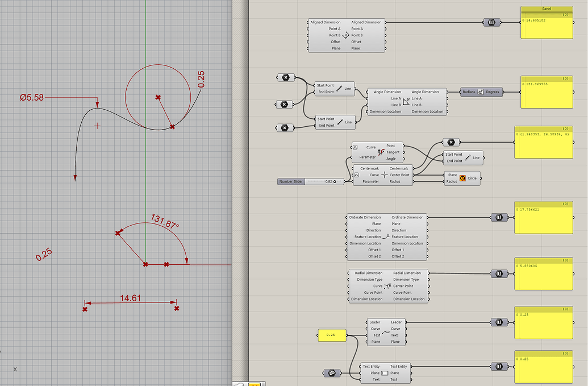The width and height of the screenshot is (588, 386).
Task: Click the Point hexagon wired to the coordinate panel
Action: (452, 142)
